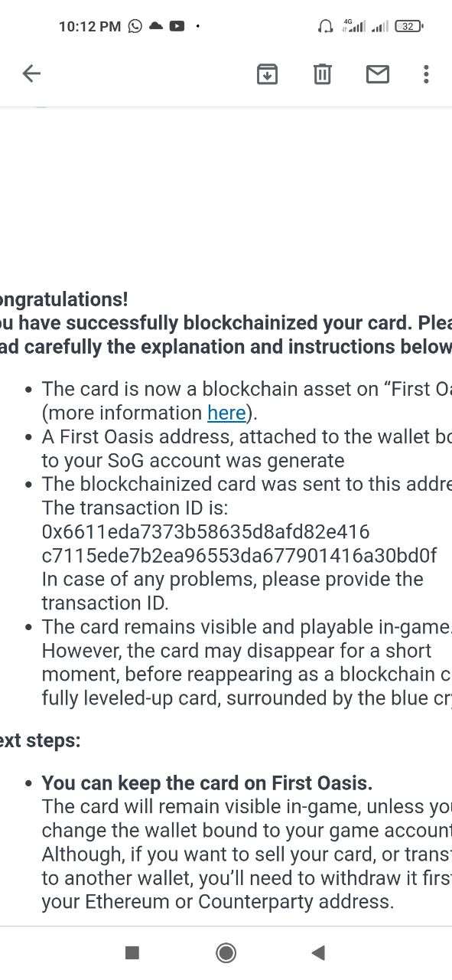Tap the bold 'You can keep the card on First Oasis' text

coord(207,783)
